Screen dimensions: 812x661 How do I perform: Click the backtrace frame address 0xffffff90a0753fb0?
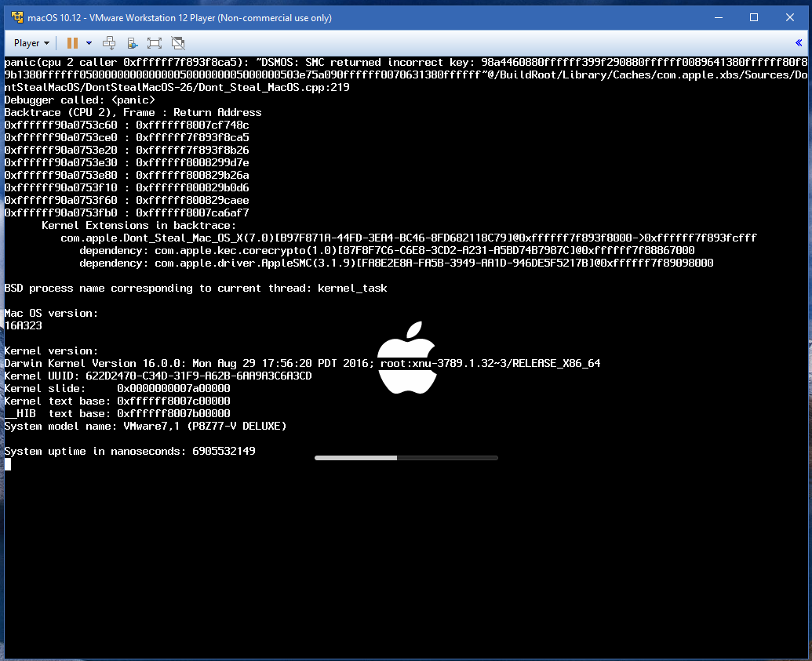60,212
